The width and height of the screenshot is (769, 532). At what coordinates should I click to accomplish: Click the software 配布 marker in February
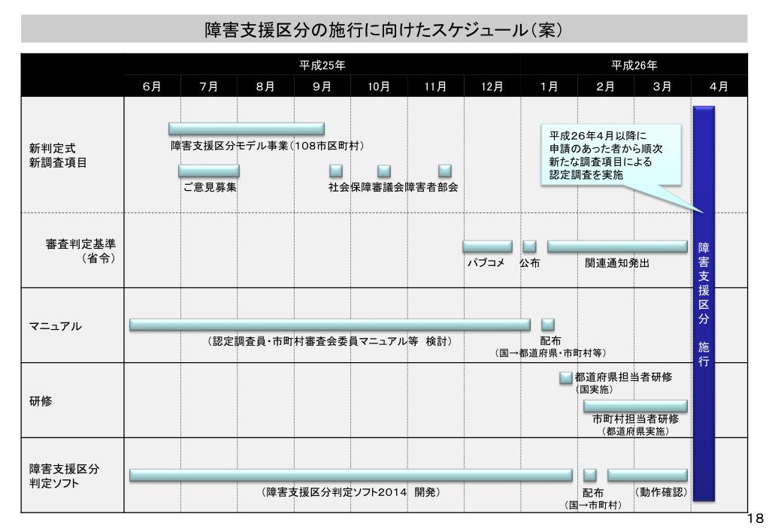pyautogui.click(x=590, y=475)
